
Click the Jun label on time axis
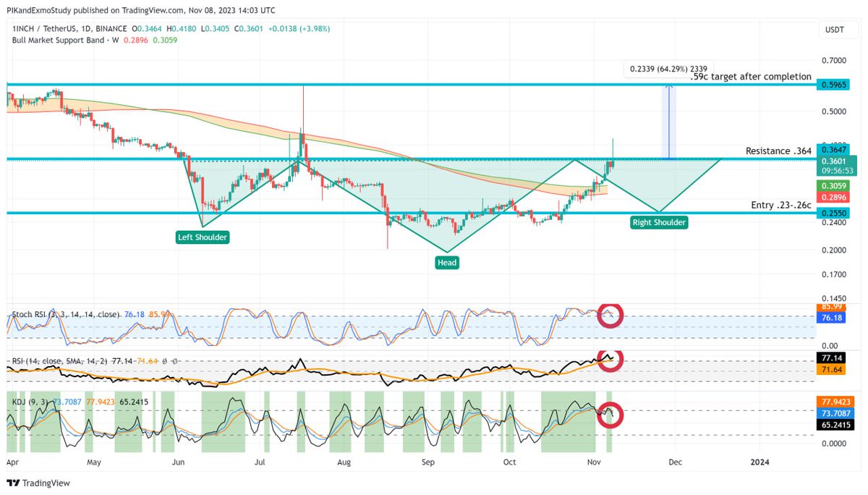tap(177, 461)
